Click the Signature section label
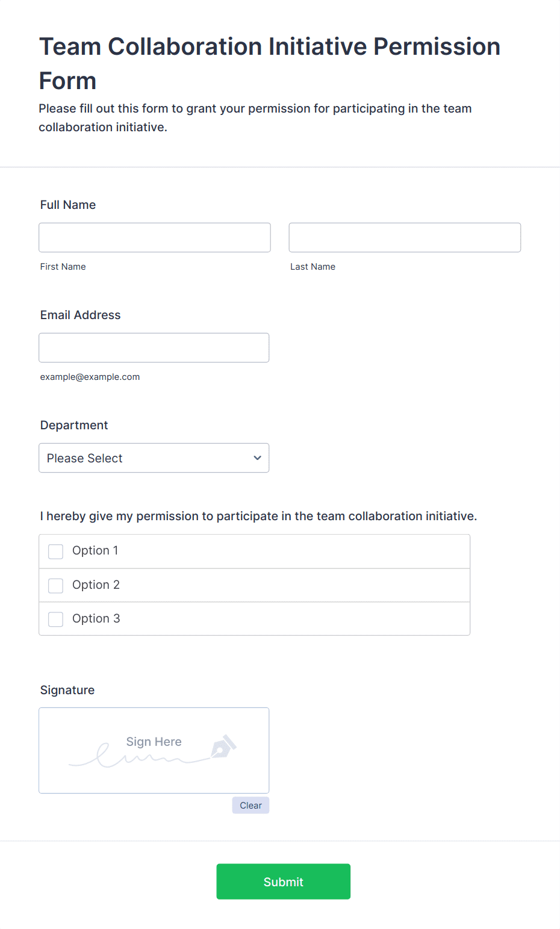 click(67, 691)
